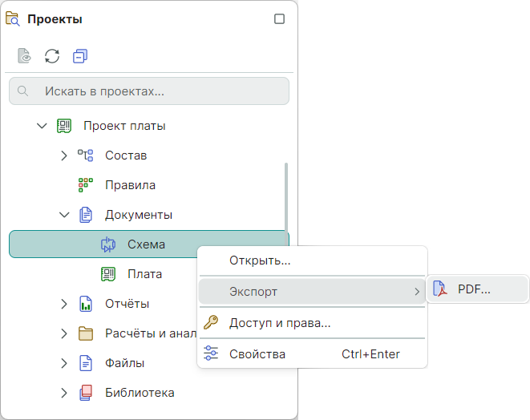Collapse the Проект платы node
Screen dimensions: 530x420
pyautogui.click(x=42, y=126)
